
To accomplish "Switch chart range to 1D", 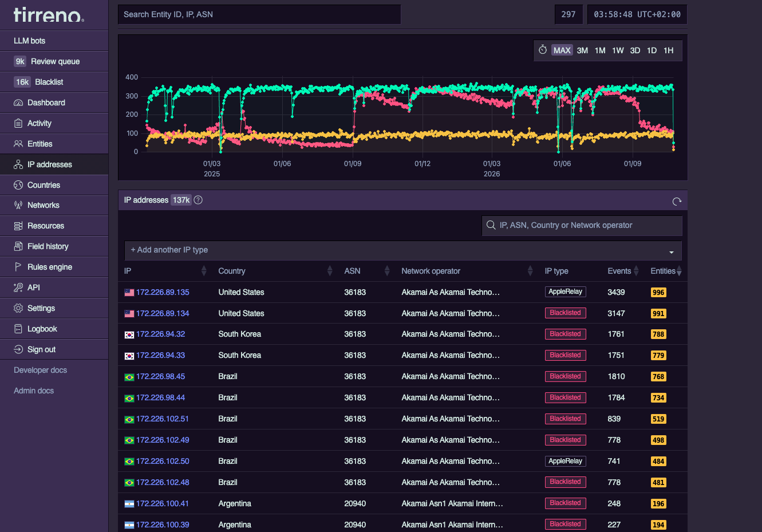I will [652, 50].
